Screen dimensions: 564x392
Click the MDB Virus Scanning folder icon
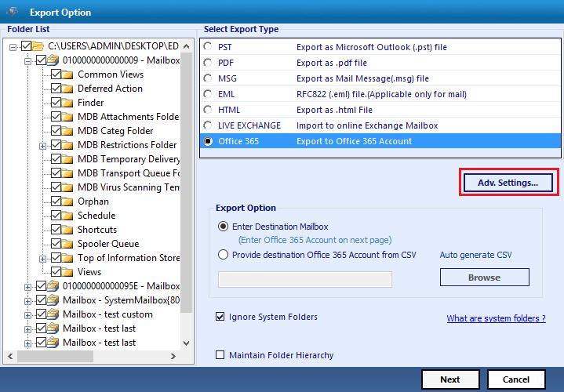(67, 187)
